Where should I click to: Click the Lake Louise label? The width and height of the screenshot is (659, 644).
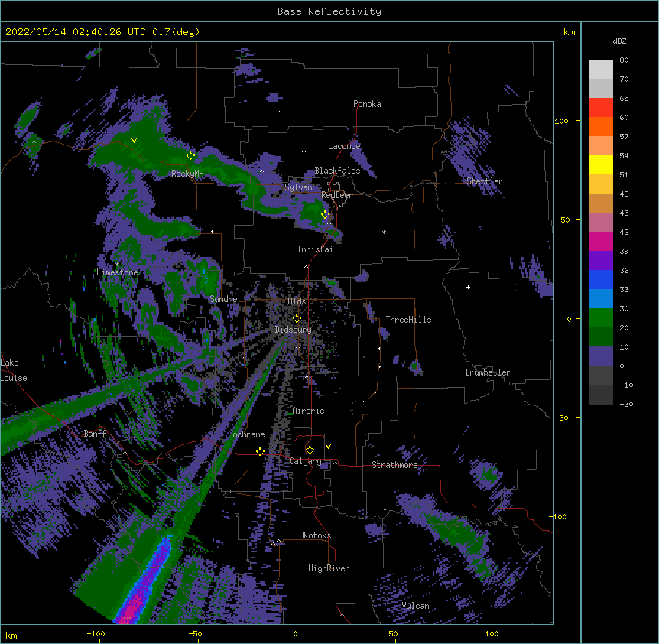13,370
